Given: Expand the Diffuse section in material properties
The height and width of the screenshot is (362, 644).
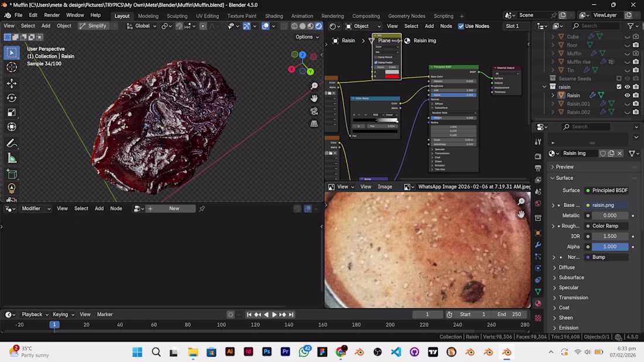Looking at the screenshot, I should coord(567,267).
